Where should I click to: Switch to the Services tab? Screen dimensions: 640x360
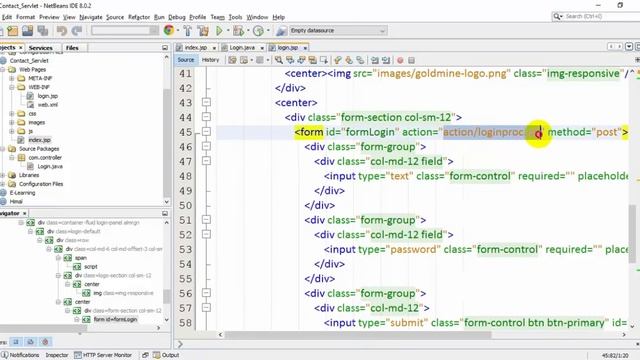[x=40, y=48]
